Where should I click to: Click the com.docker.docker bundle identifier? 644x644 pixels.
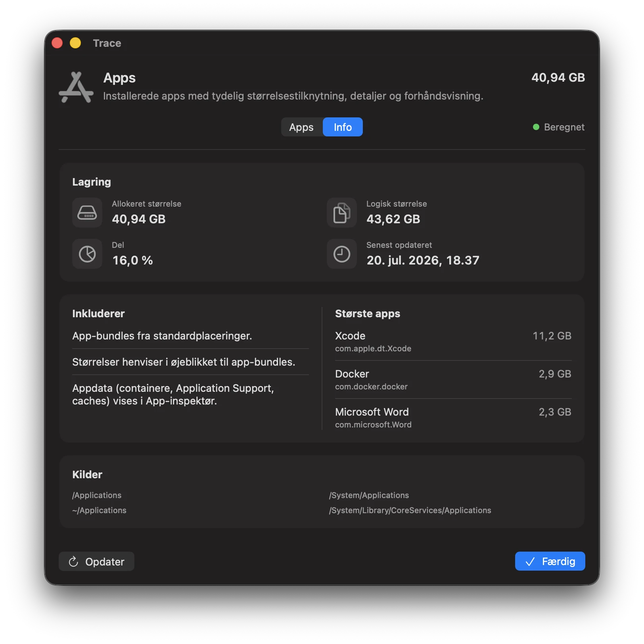coord(371,387)
